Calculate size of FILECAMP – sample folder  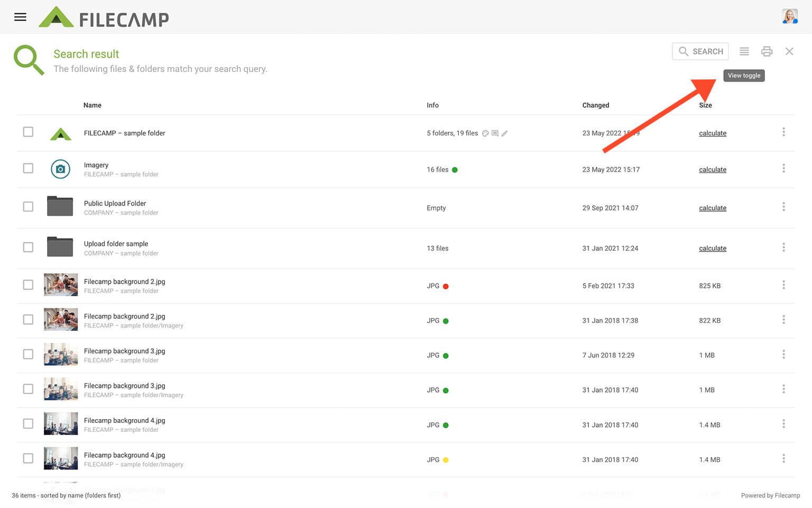(x=713, y=133)
